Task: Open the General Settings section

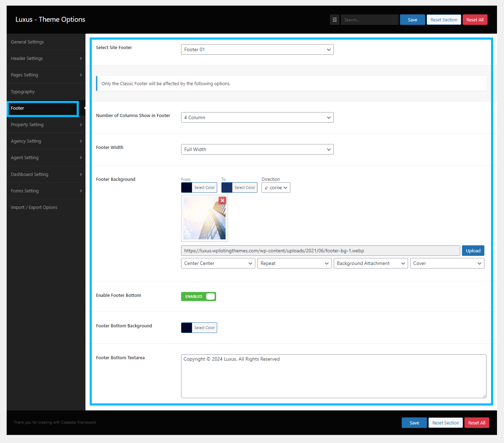Action: 27,42
